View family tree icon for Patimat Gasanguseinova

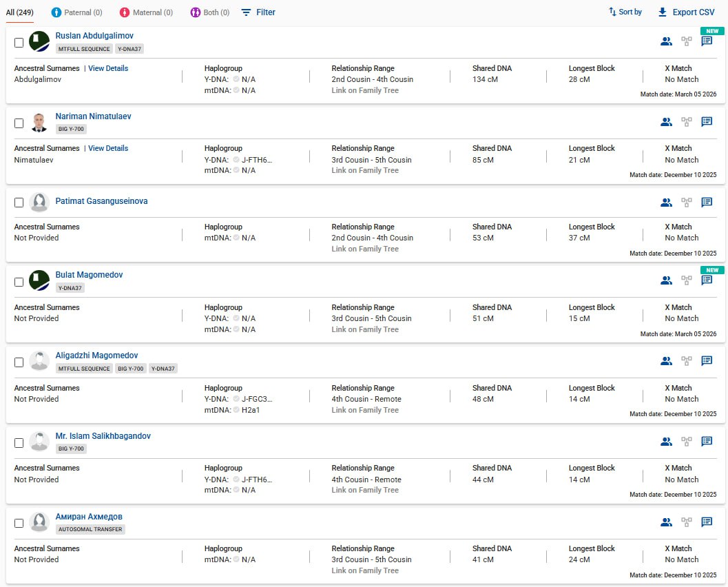click(x=686, y=203)
